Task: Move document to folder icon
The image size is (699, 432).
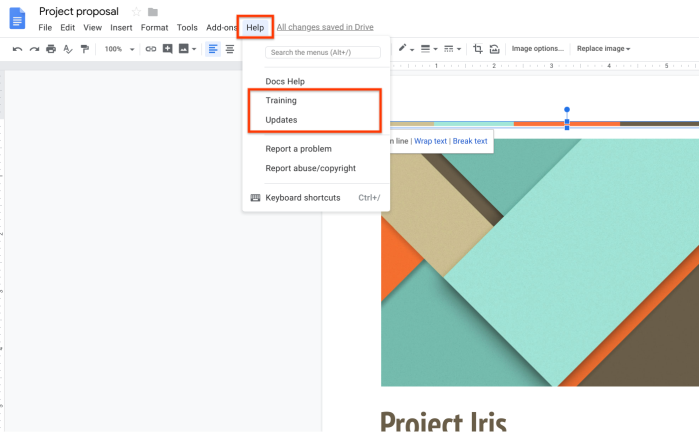Action: coord(153,12)
